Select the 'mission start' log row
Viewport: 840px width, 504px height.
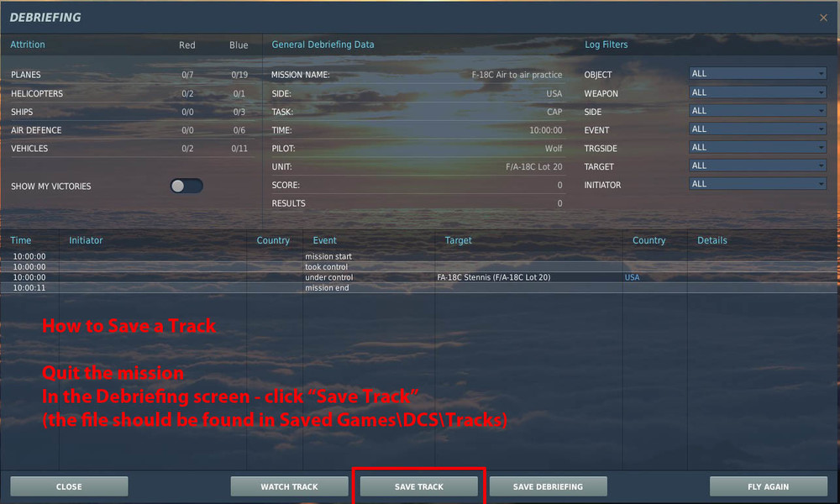click(x=419, y=256)
